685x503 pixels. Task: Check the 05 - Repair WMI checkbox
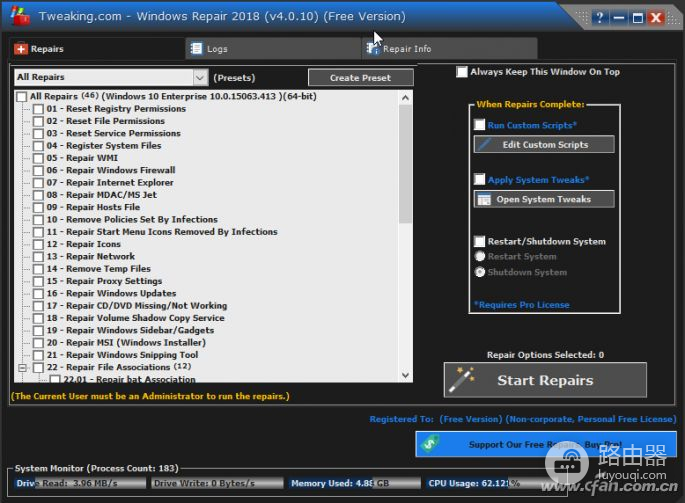click(38, 158)
